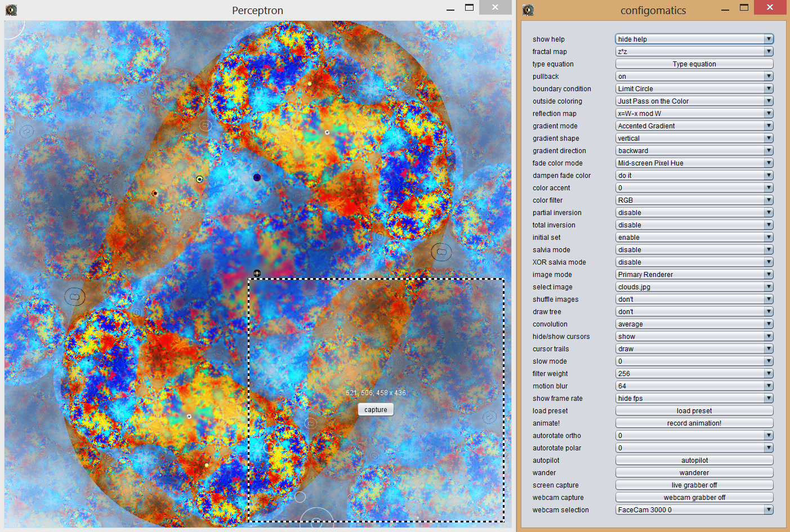The height and width of the screenshot is (532, 790).
Task: Open the boundary condition Limit Circle dropdown
Action: (694, 89)
